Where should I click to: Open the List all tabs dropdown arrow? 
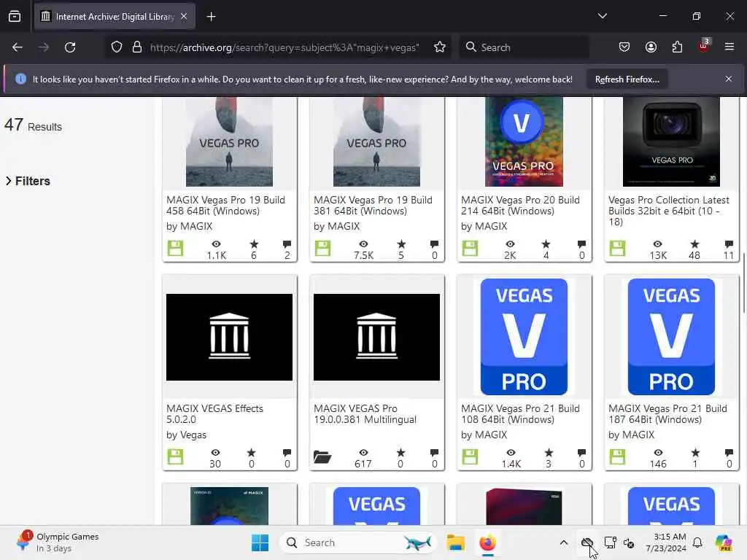602,16
